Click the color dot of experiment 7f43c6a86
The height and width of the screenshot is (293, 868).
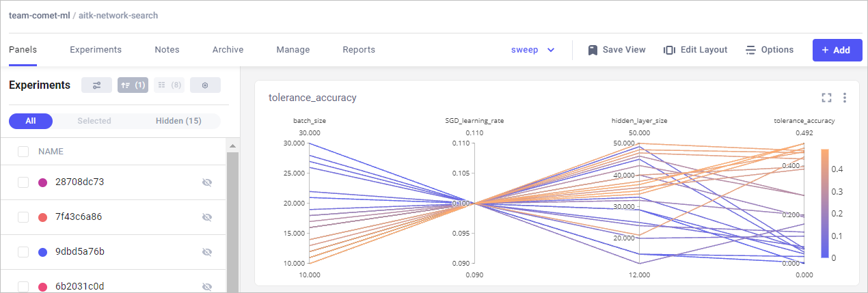pos(42,217)
